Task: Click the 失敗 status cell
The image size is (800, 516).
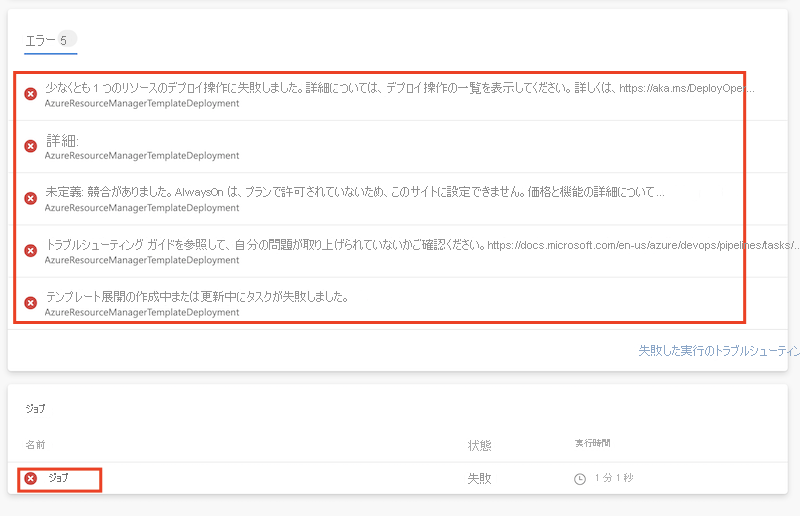Action: pyautogui.click(x=480, y=478)
